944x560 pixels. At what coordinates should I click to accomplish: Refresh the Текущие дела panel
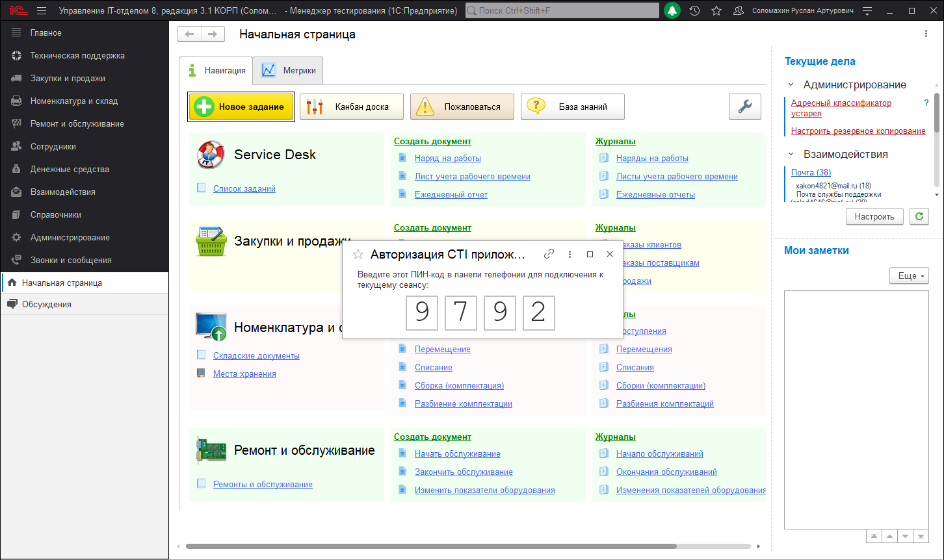(x=919, y=216)
